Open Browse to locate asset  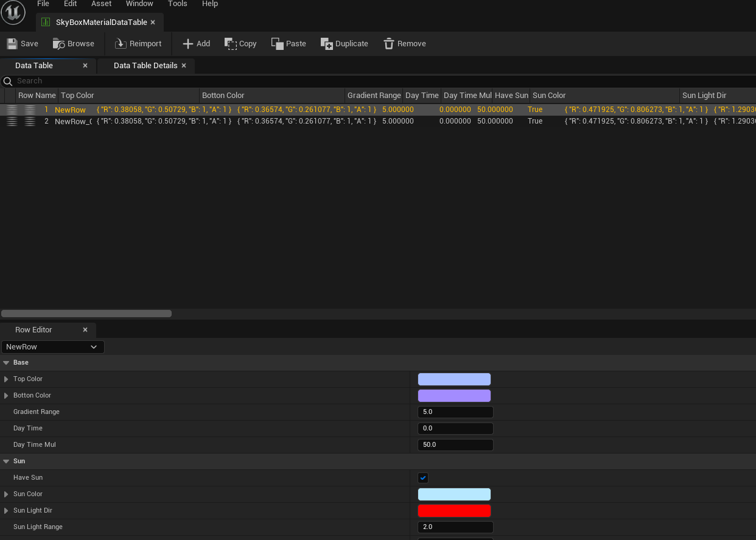click(59, 44)
